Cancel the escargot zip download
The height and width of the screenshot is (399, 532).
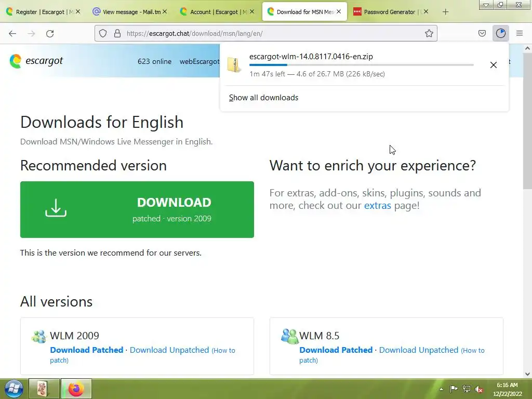pyautogui.click(x=494, y=65)
